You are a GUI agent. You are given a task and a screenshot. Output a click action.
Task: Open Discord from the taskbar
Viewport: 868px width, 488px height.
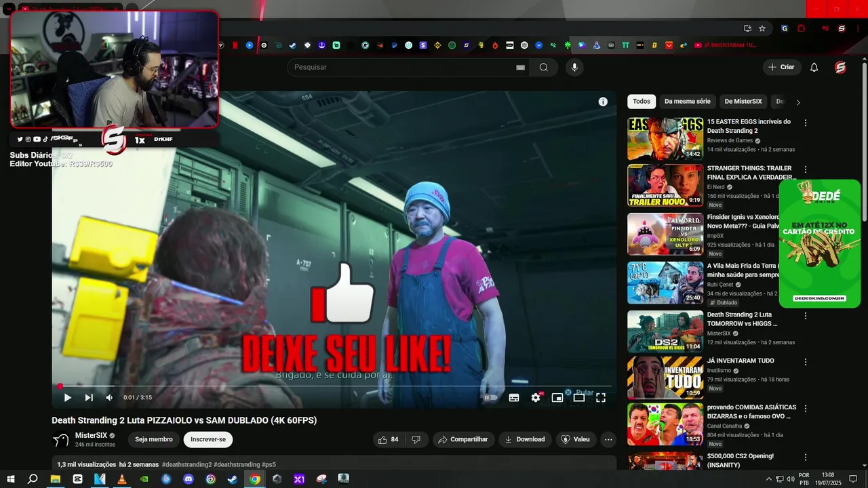189,479
